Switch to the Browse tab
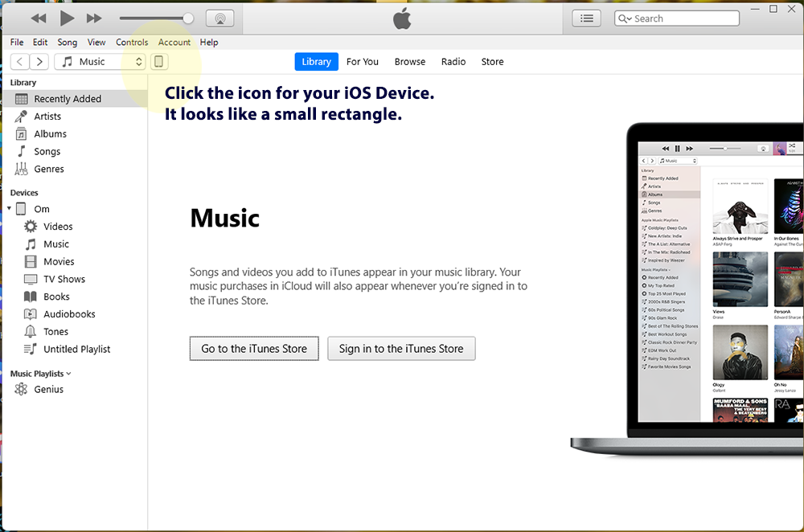This screenshot has height=532, width=804. tap(410, 62)
